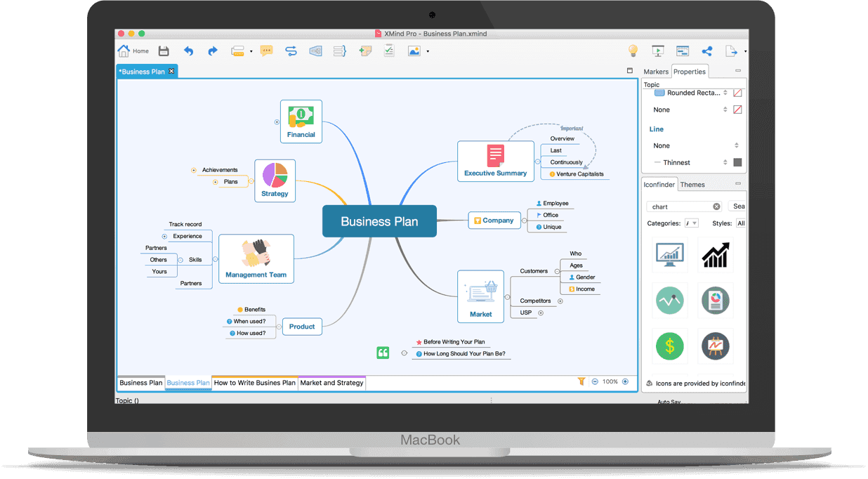Add a boundary using the toolbar icon
This screenshot has height=479, width=868.
pyautogui.click(x=315, y=51)
